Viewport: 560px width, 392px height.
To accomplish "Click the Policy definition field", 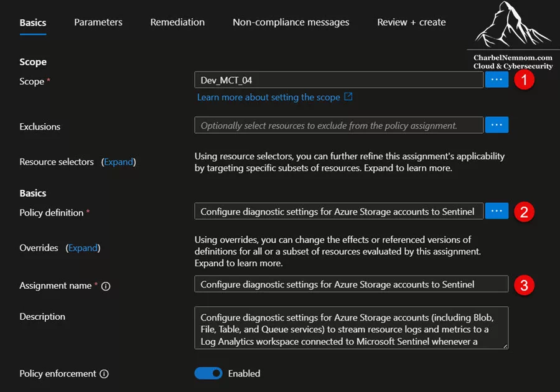I will [x=339, y=211].
